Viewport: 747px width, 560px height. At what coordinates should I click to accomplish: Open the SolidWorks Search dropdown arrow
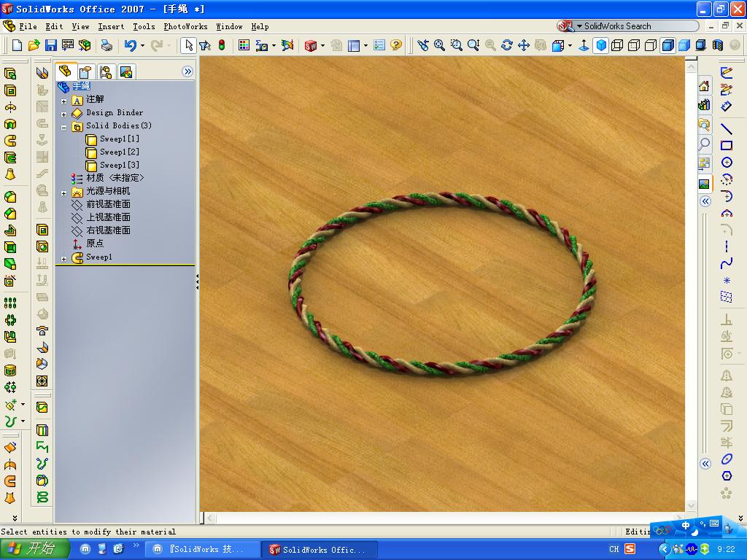tap(580, 26)
